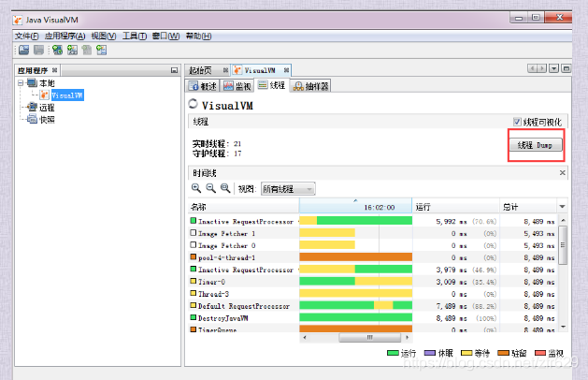Toggle checkbox for Image Fetcher 0 thread
This screenshot has width=588, height=380.
(194, 245)
